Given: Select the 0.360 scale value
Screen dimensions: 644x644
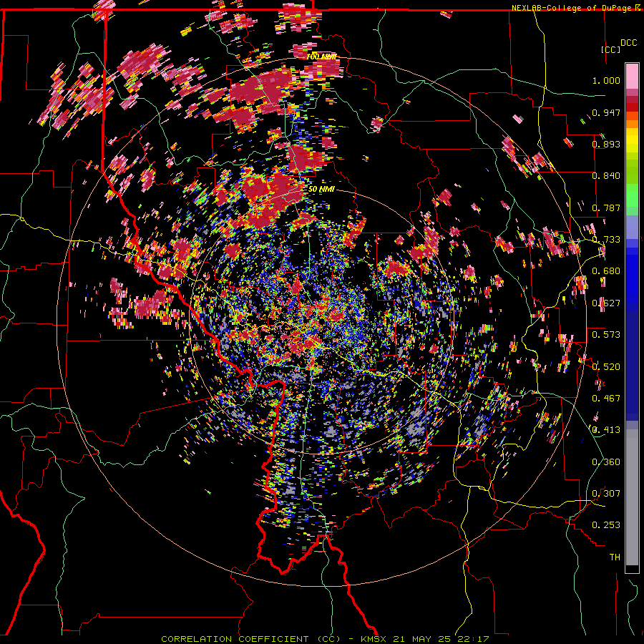Looking at the screenshot, I should (x=606, y=462).
